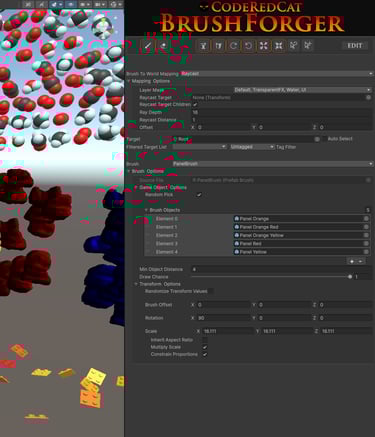Collapse the Mapping Options section
This screenshot has height=437, width=375.
pyautogui.click(x=129, y=81)
